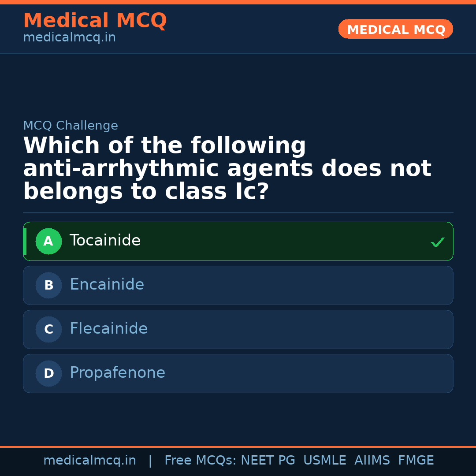Open the medicalmcq.in link in footer
Image resolution: width=476 pixels, height=476 pixels.
pyautogui.click(x=89, y=461)
